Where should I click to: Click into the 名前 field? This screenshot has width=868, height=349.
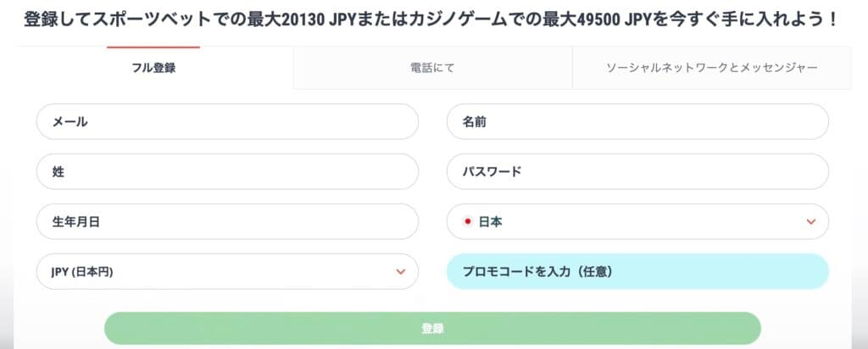point(637,122)
